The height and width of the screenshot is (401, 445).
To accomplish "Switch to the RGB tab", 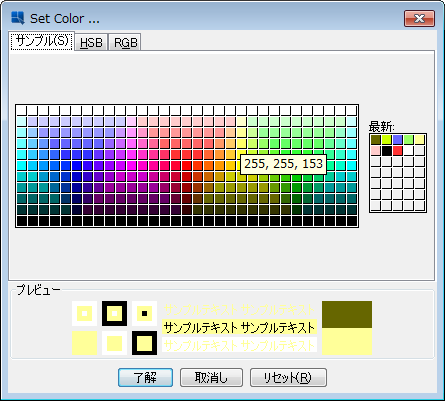I will click(x=125, y=42).
